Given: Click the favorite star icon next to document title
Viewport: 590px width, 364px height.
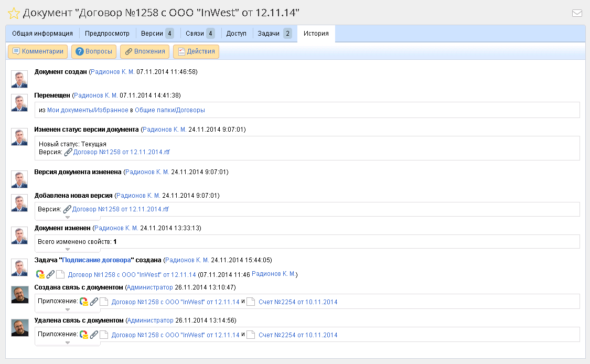Looking at the screenshot, I should point(14,13).
